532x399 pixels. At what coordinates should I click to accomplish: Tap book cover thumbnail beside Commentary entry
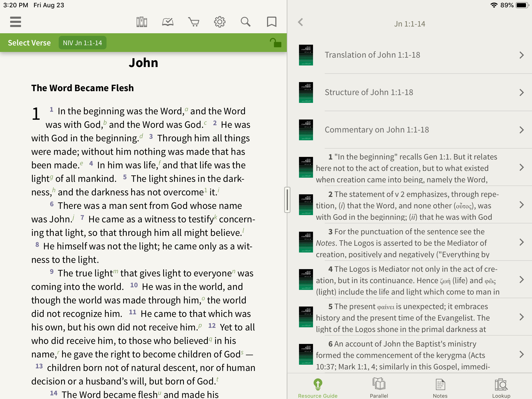point(306,130)
